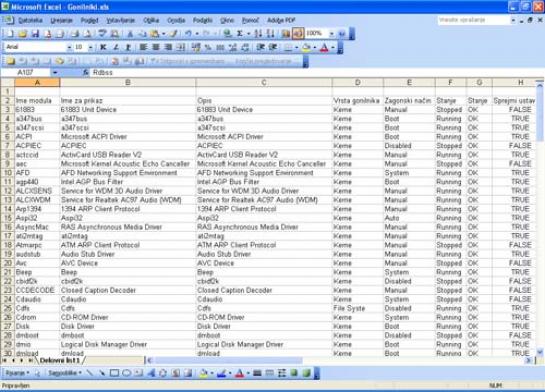The width and height of the screenshot is (545, 392).
Task: Click the column B header
Action: click(x=128, y=82)
